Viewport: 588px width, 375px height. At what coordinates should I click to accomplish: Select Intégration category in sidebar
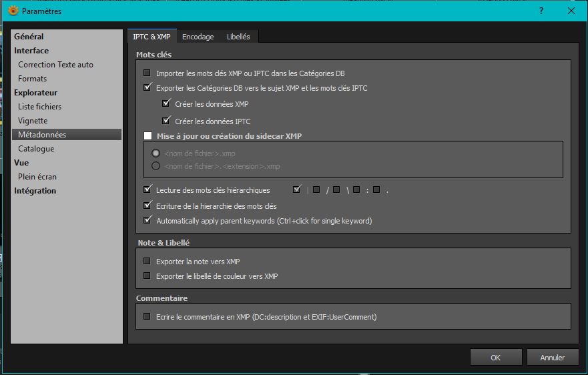pos(35,191)
